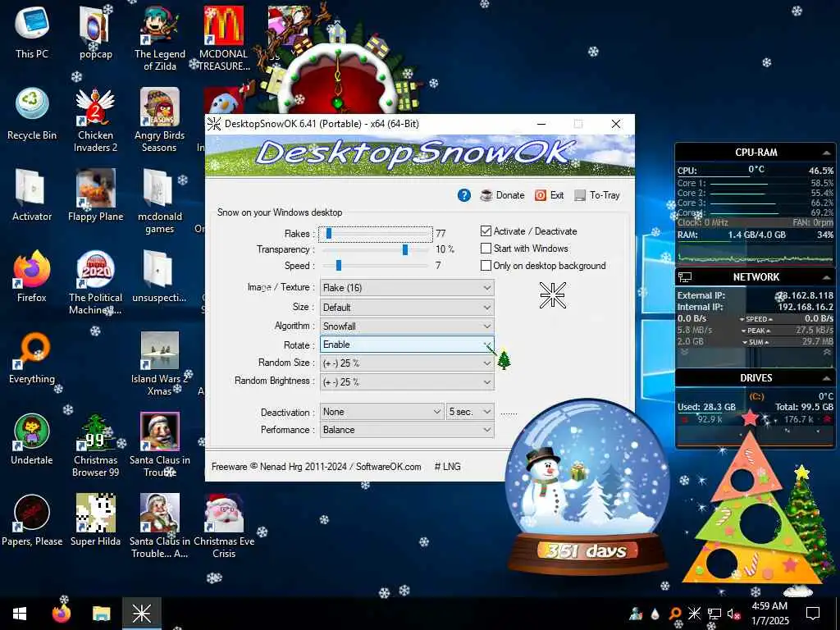Select the Santa Claus in Trouble shortcut
The image size is (840, 630).
(160, 445)
